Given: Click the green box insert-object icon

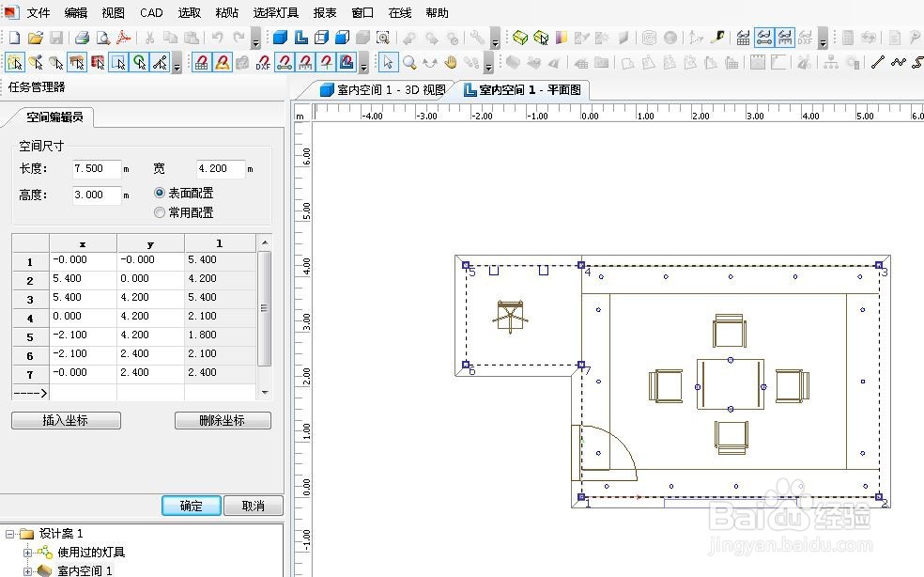Looking at the screenshot, I should [x=520, y=38].
